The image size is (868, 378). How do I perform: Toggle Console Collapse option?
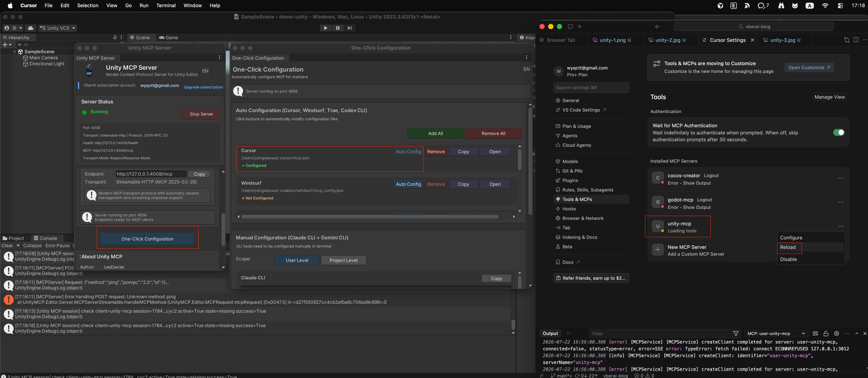tap(32, 245)
